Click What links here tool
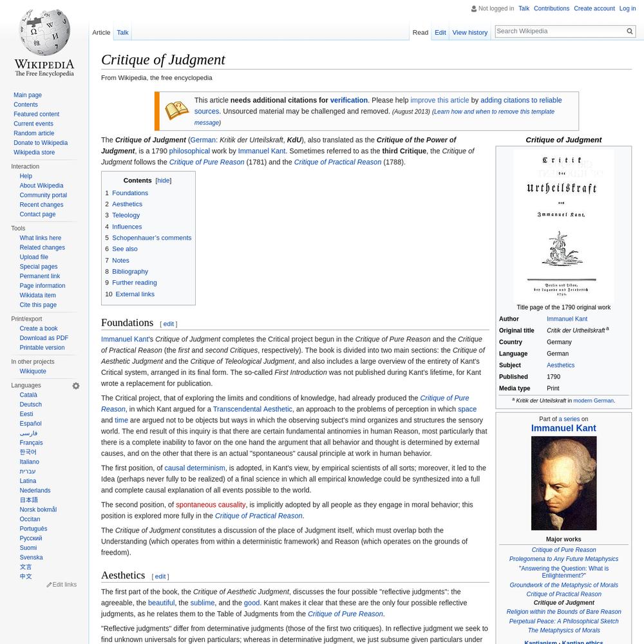The width and height of the screenshot is (644, 644). pos(40,238)
